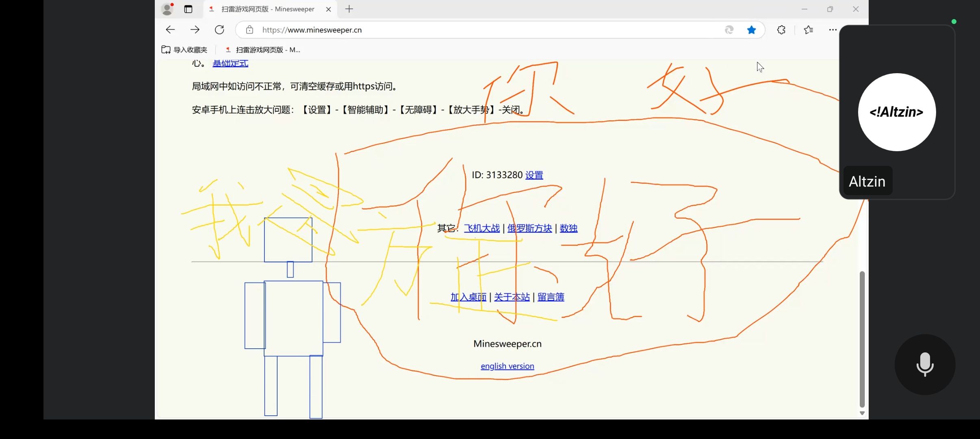Open a new tab with plus button
This screenshot has height=439, width=980.
pyautogui.click(x=349, y=9)
